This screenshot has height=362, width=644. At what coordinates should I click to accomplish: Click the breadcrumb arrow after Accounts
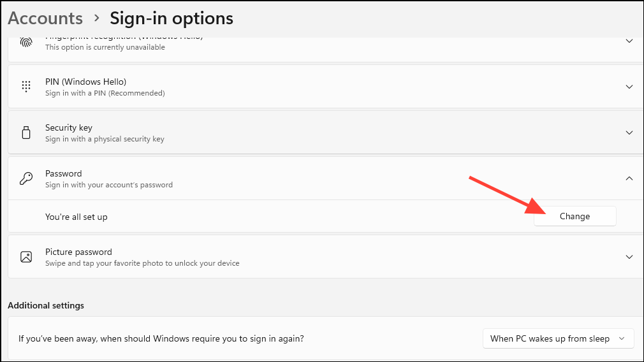96,18
